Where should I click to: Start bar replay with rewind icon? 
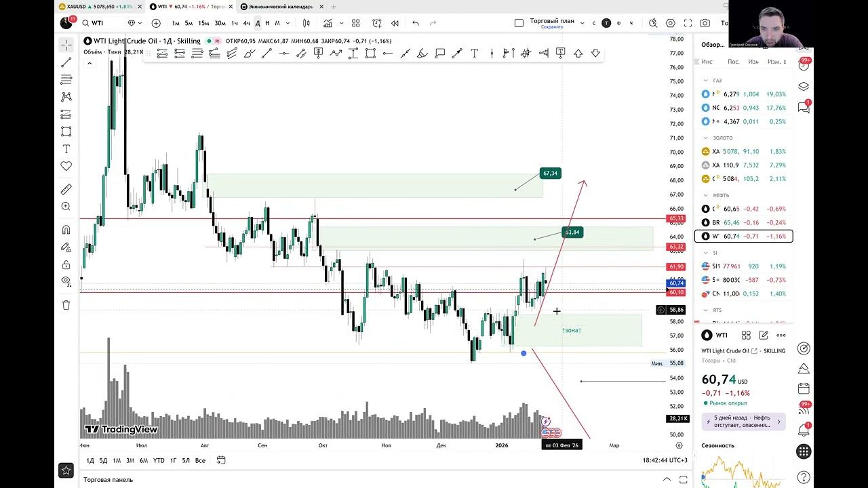click(395, 23)
